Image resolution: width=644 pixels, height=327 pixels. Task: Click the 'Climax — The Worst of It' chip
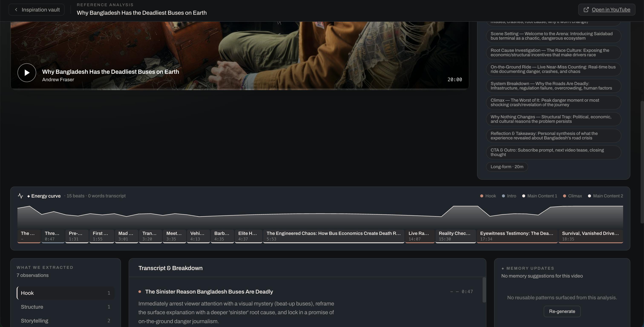point(553,102)
